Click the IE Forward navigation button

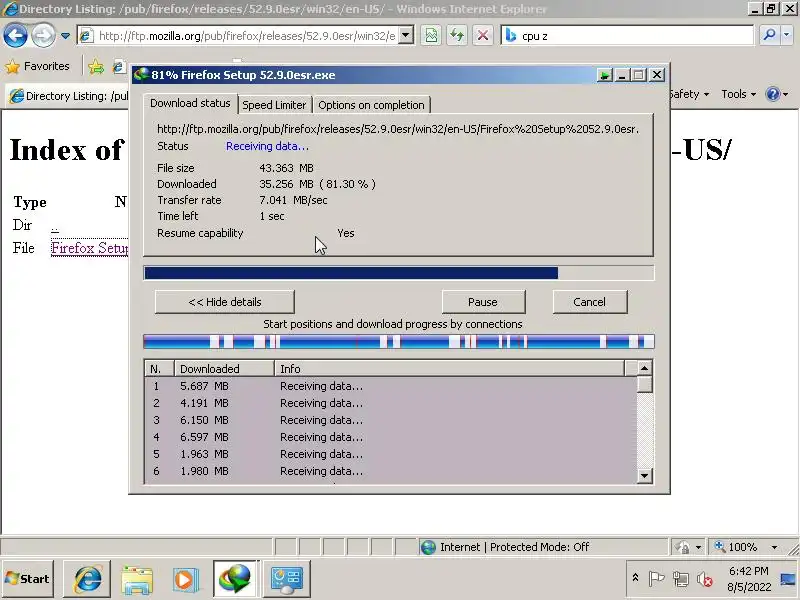click(x=43, y=36)
